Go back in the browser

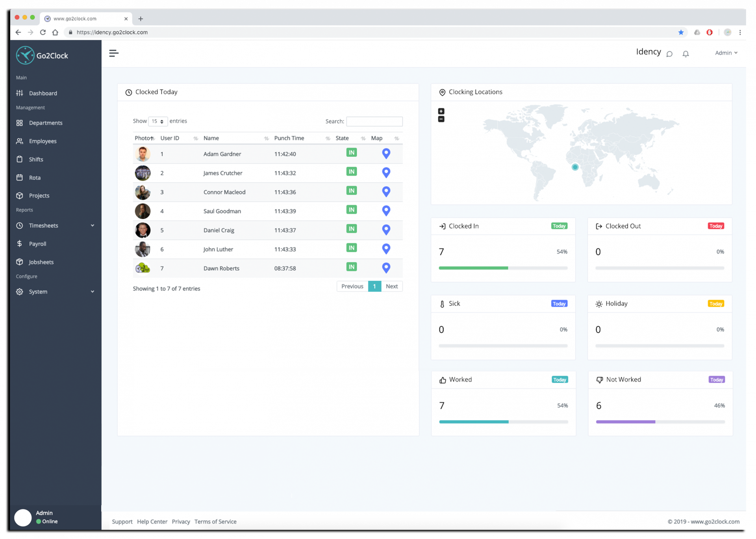point(18,32)
